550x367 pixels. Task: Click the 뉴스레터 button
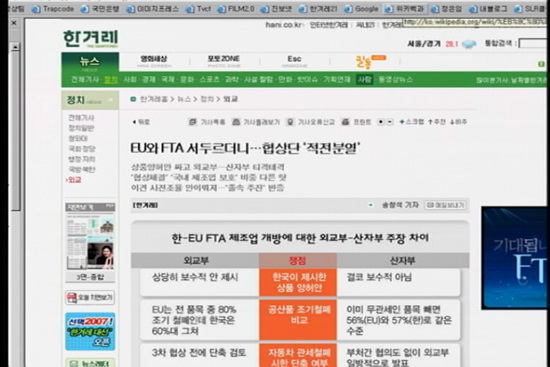tap(90, 363)
